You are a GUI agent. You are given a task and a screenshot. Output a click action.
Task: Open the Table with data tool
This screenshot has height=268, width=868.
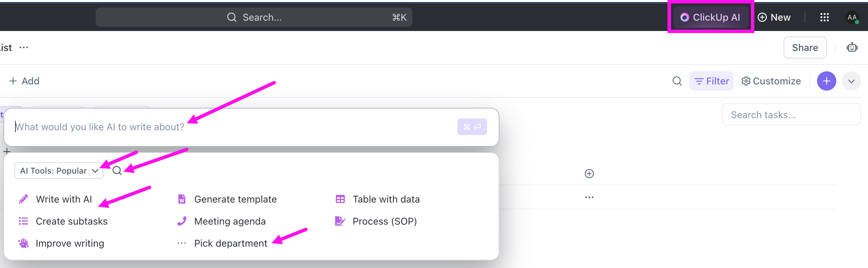(386, 199)
